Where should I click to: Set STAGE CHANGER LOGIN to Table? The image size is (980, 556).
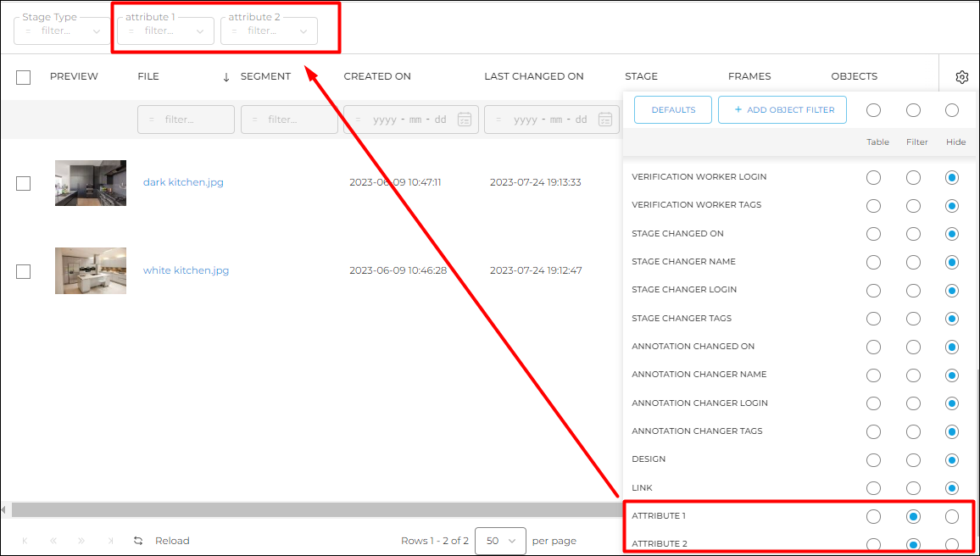click(x=874, y=291)
